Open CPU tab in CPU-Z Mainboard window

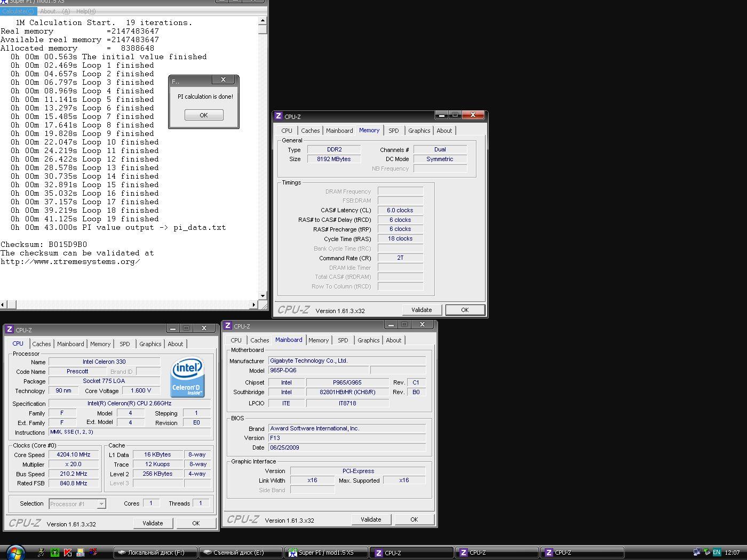coord(236,340)
